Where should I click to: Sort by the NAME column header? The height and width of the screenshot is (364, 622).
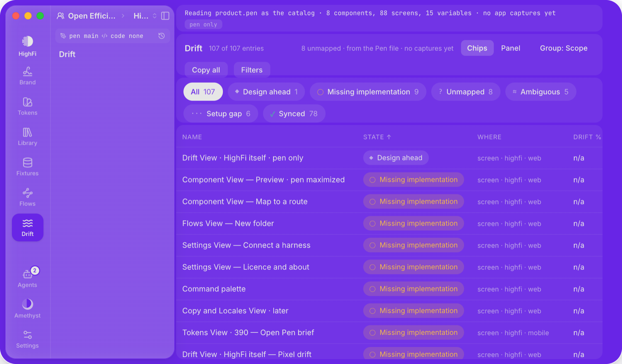[192, 137]
